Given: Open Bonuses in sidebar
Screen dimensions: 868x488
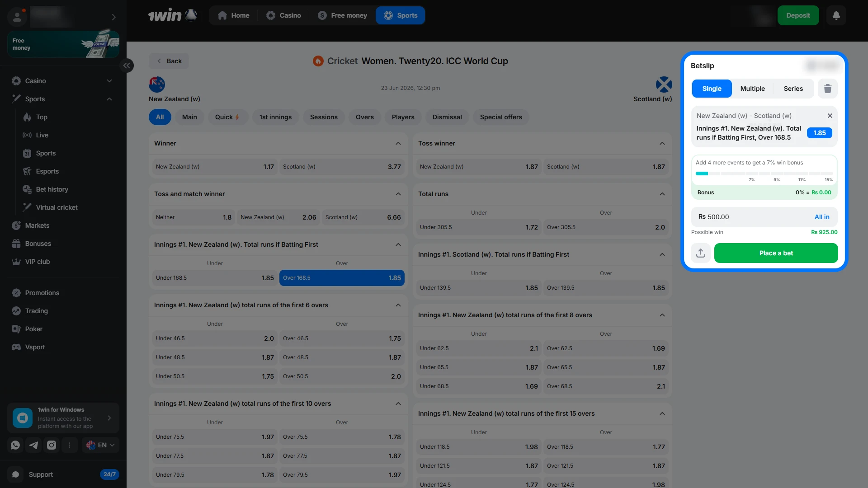Looking at the screenshot, I should pyautogui.click(x=38, y=244).
